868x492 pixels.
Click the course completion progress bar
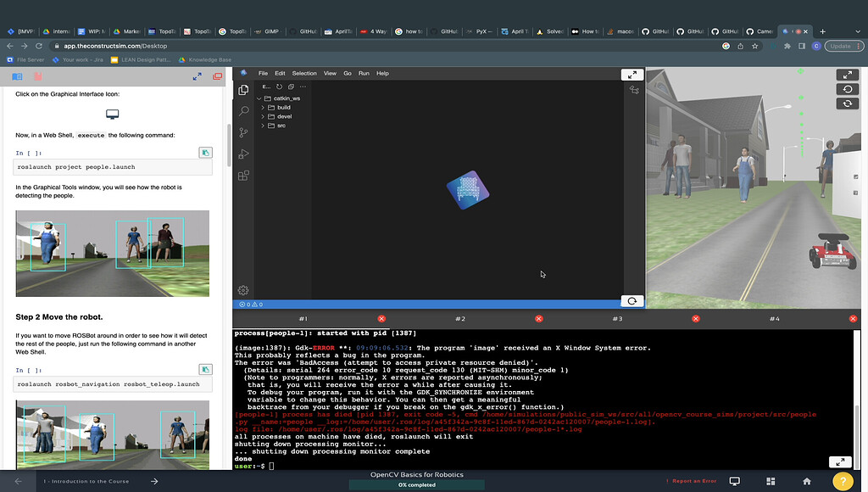pyautogui.click(x=417, y=485)
